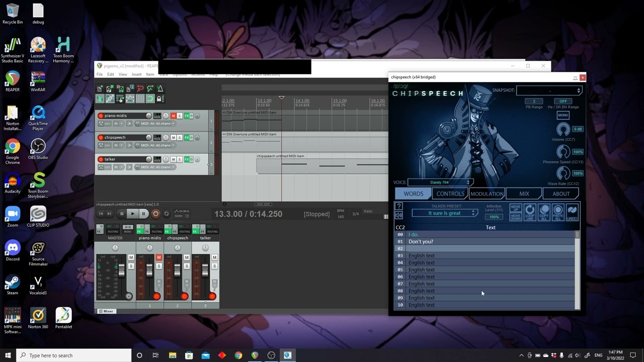The width and height of the screenshot is (644, 362).
Task: Click the Undo icon in ChipSpeech
Action: (x=572, y=212)
